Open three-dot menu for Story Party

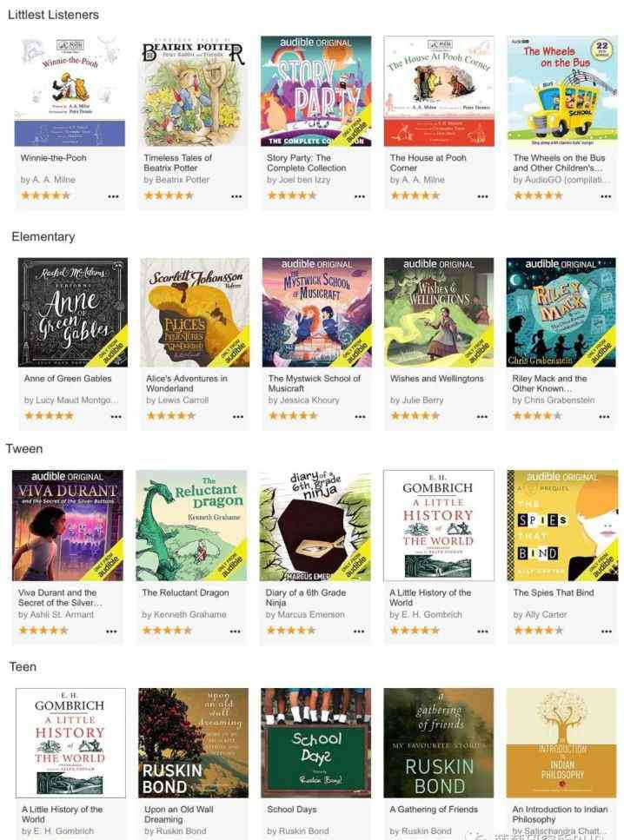click(x=359, y=196)
